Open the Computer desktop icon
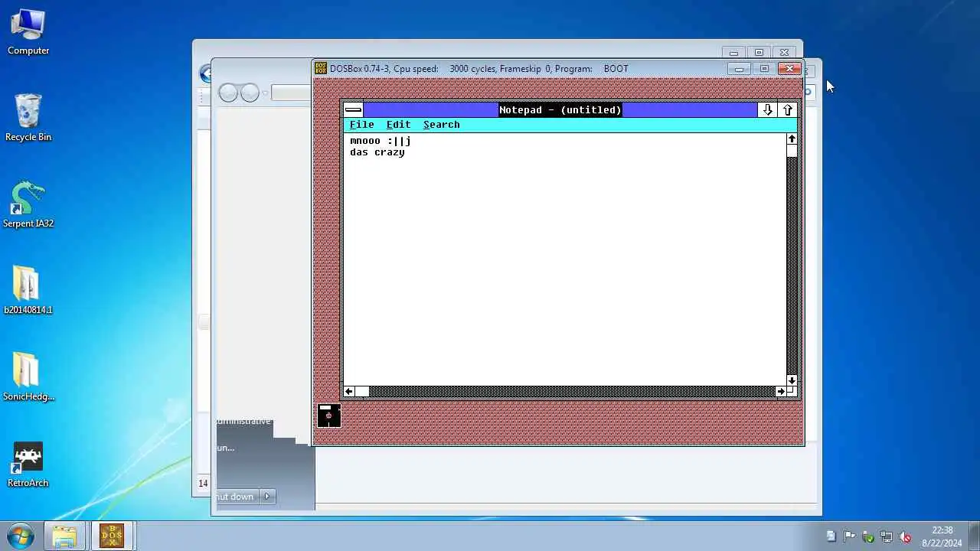This screenshot has width=980, height=551. click(28, 31)
